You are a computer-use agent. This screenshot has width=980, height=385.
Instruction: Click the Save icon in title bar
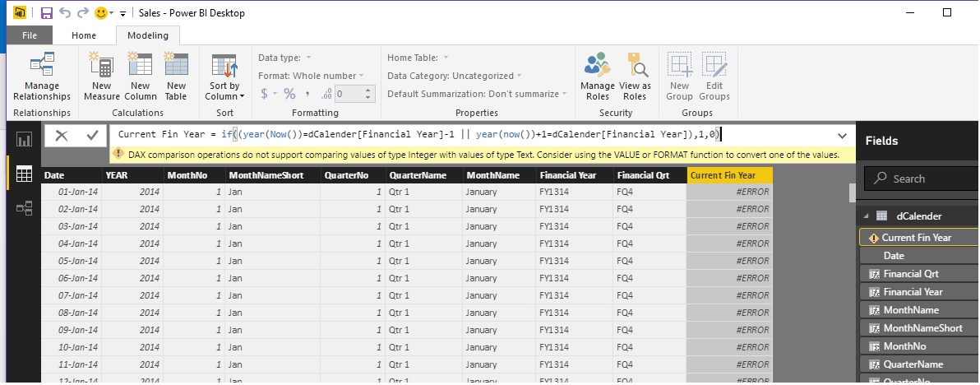coord(46,12)
